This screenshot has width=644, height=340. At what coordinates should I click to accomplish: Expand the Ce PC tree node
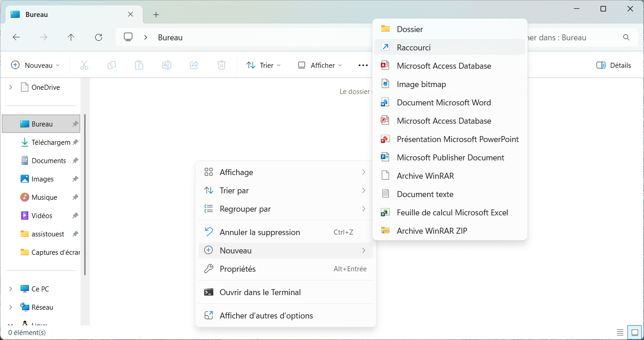tap(11, 289)
